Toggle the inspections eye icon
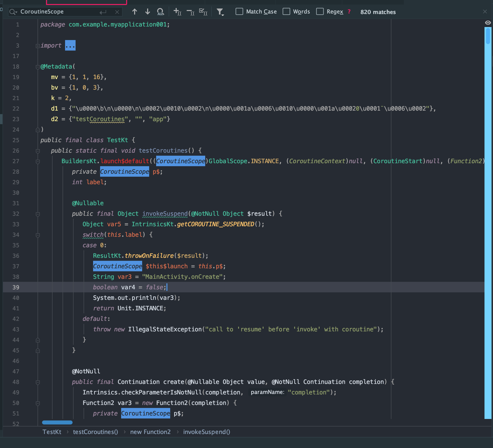 [x=488, y=23]
